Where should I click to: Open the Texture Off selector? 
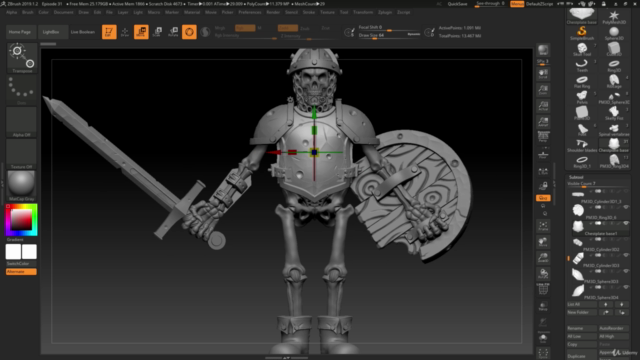(22, 154)
